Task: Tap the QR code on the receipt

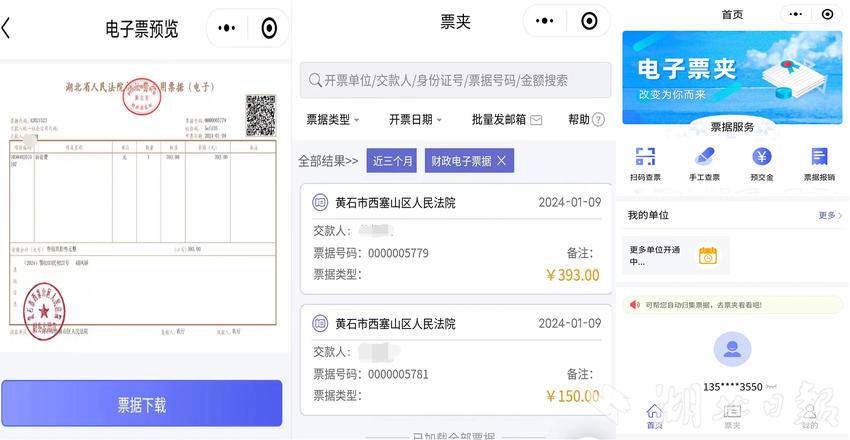Action: tap(260, 116)
